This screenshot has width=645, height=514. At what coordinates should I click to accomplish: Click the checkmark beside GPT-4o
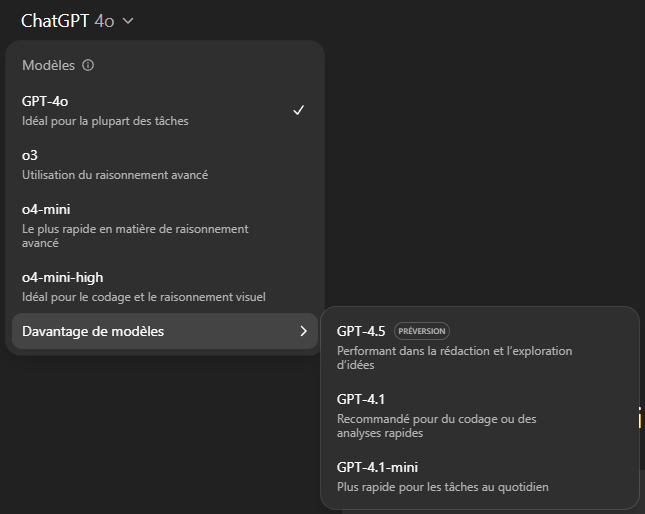[299, 110]
